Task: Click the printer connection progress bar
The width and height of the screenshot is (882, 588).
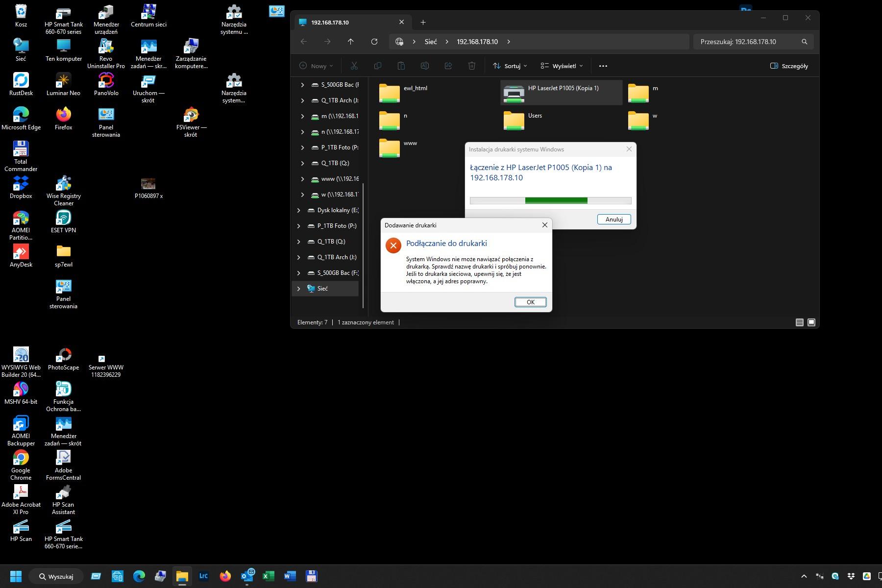Action: point(550,200)
